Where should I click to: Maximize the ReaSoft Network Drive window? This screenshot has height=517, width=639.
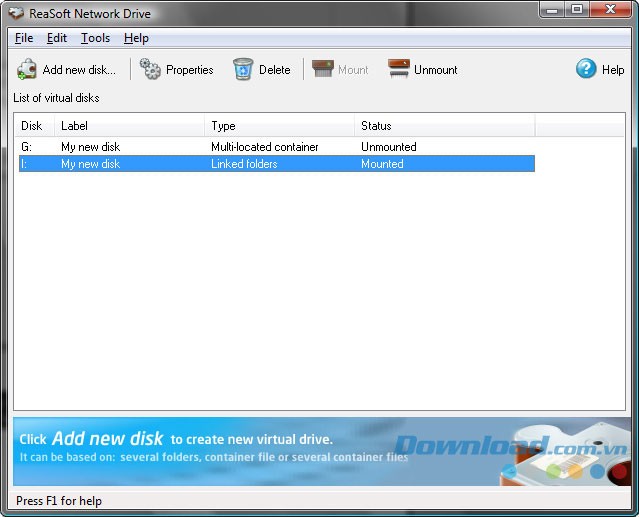click(577, 10)
